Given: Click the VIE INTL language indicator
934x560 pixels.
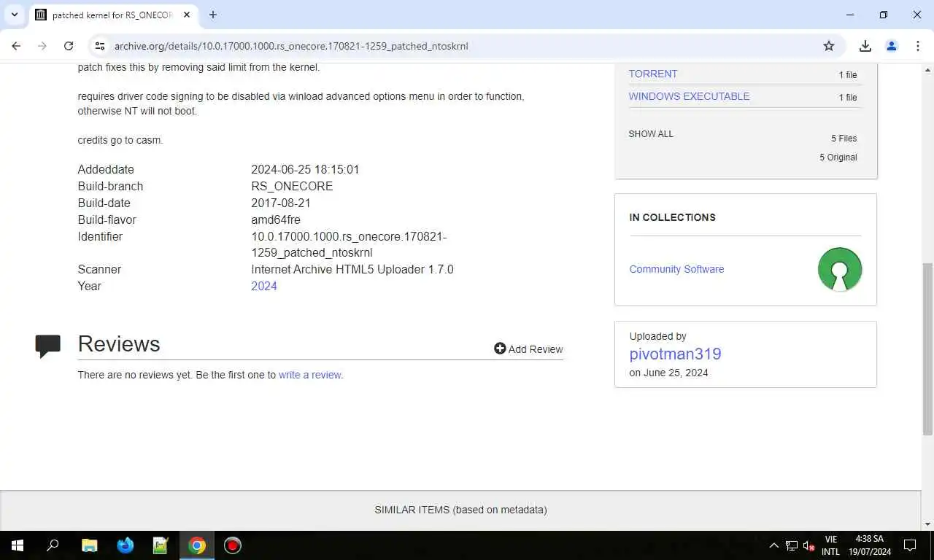Looking at the screenshot, I should click(x=830, y=545).
